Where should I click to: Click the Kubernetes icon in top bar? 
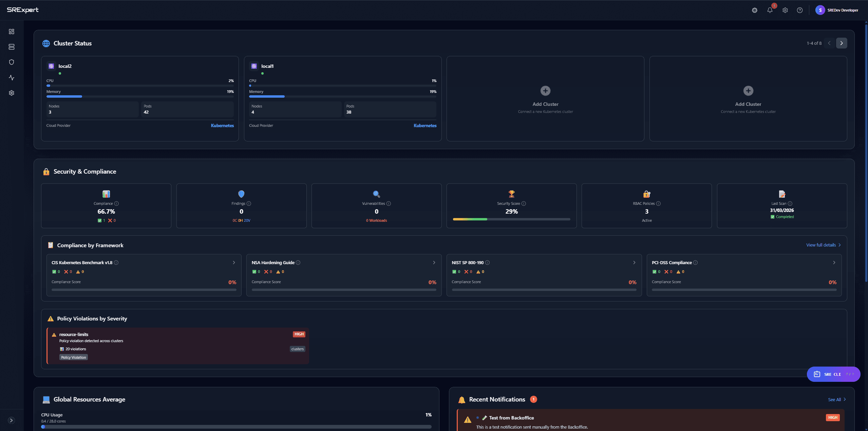coord(755,10)
